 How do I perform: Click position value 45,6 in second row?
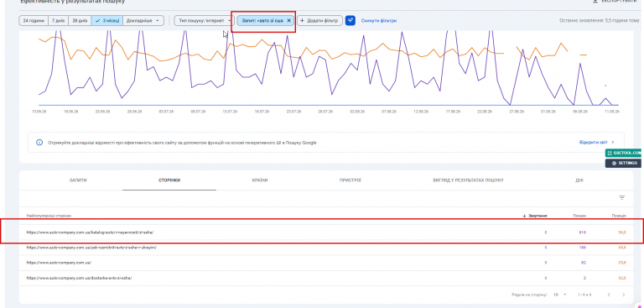tap(622, 248)
